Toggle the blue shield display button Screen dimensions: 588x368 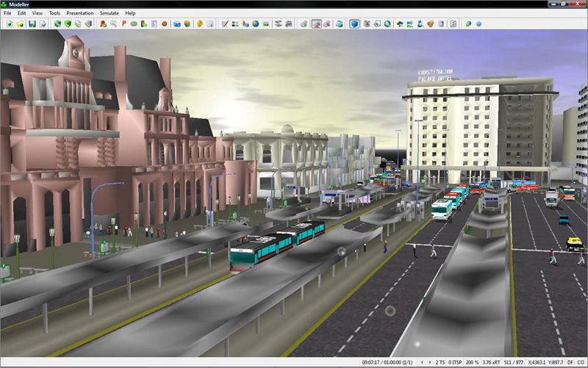(354, 24)
